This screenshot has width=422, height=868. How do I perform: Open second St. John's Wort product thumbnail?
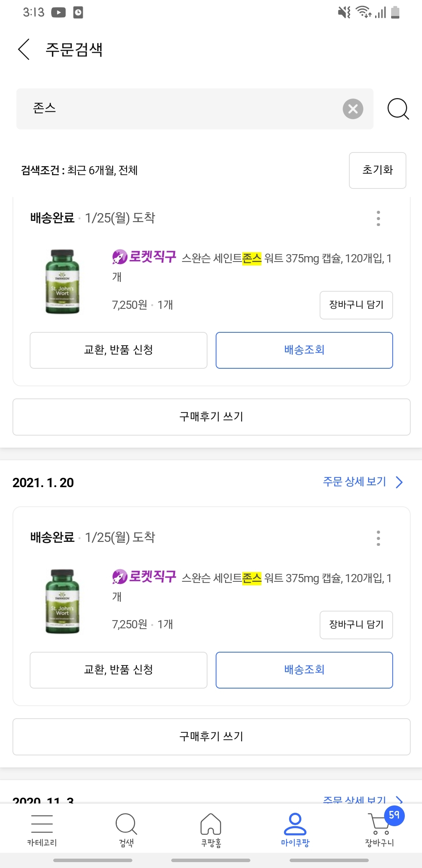[x=63, y=601]
